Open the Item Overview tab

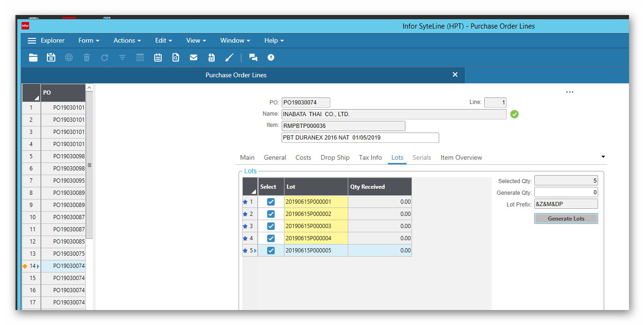click(x=461, y=157)
